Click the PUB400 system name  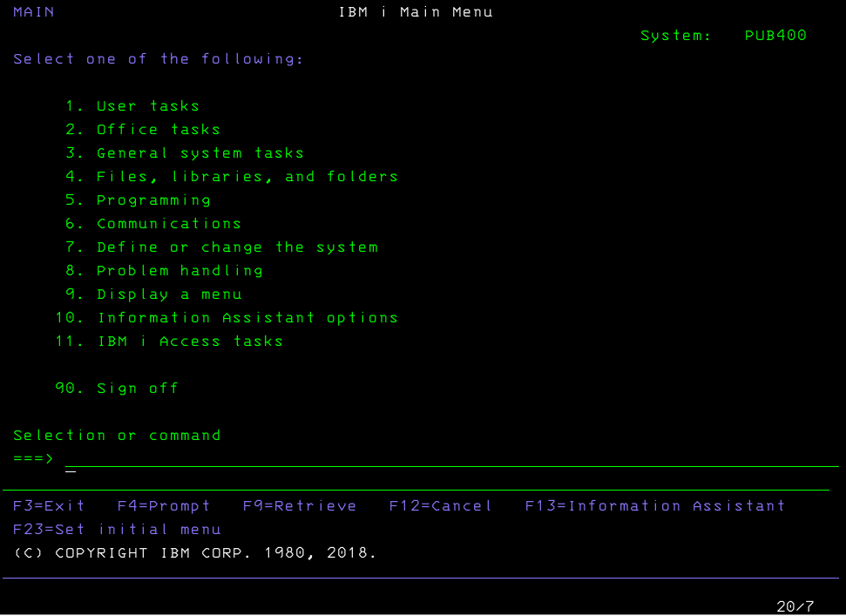tap(775, 36)
